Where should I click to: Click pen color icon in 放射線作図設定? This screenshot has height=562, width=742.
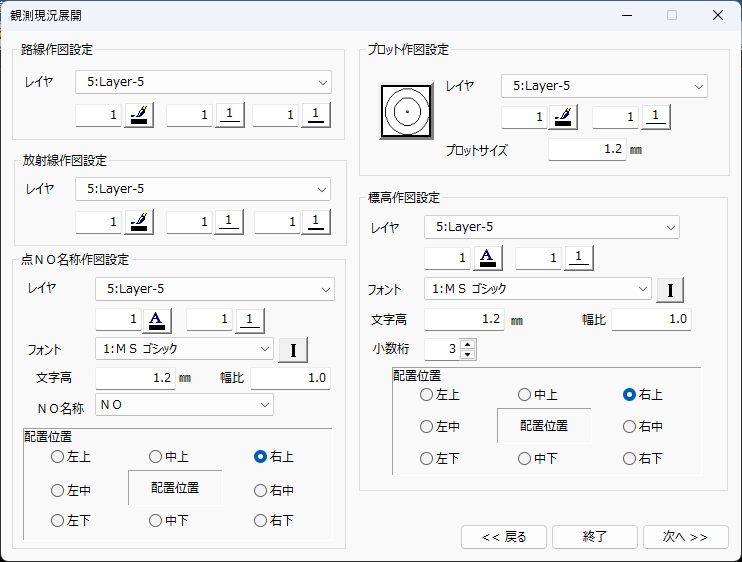[x=139, y=222]
